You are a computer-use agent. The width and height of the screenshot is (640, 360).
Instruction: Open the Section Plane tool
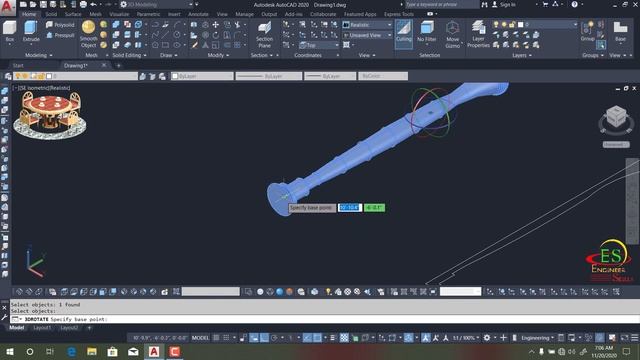264,35
